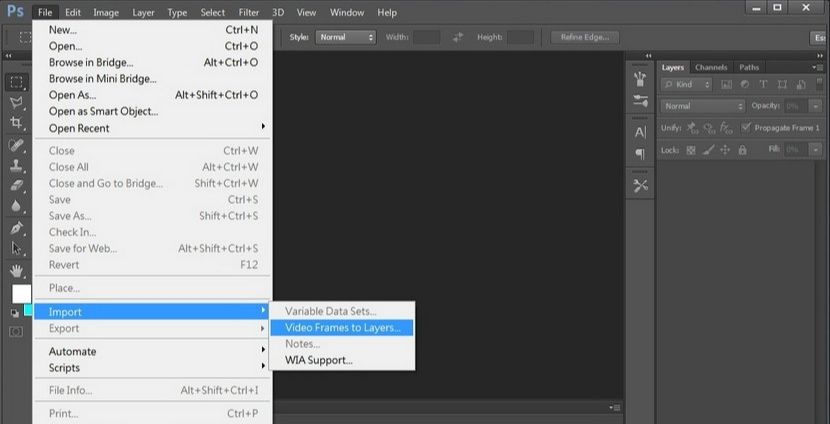Toggle Lock image pixels brush icon
The height and width of the screenshot is (424, 830).
708,150
